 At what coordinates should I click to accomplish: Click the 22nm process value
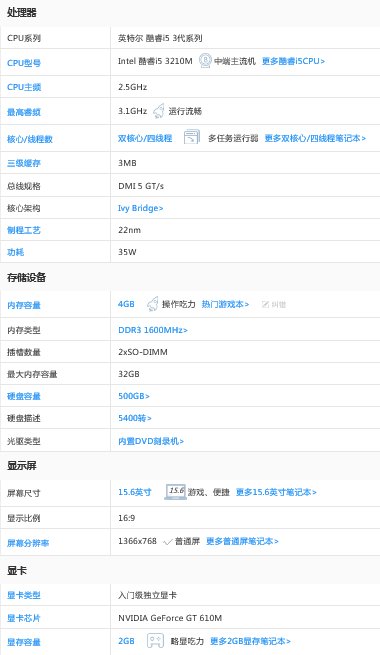click(x=129, y=230)
